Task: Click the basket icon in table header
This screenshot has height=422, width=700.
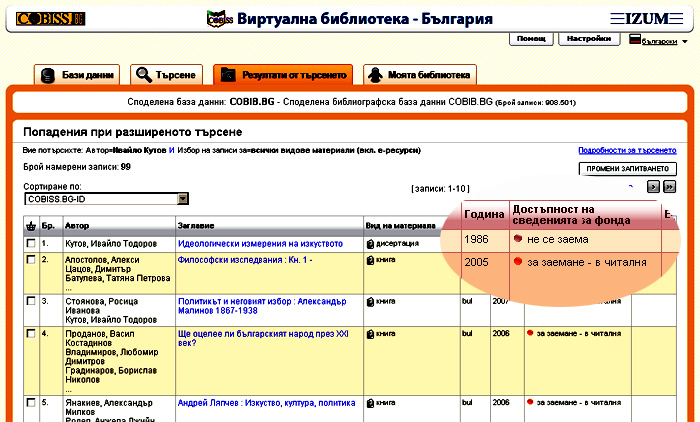Action: click(x=31, y=226)
